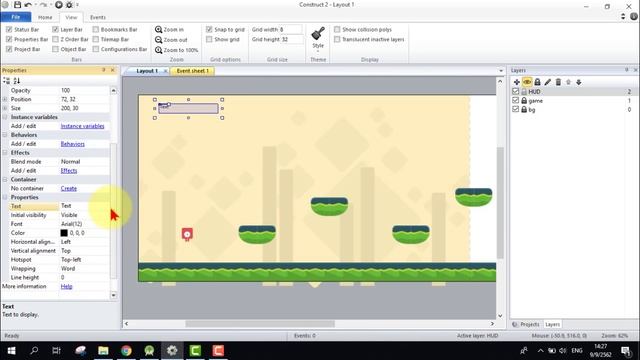Run the layout preview with play icon
The image size is (640, 360).
(x=59, y=5)
